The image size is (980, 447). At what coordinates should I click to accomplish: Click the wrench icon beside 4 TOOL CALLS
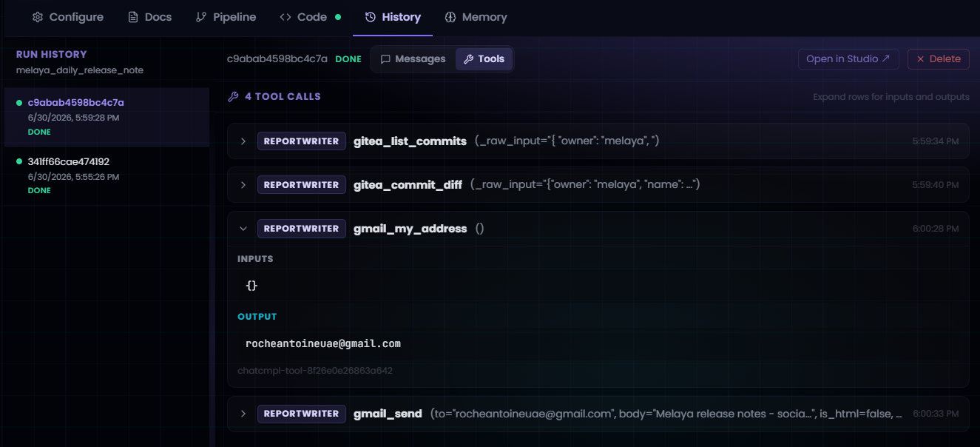tap(233, 96)
